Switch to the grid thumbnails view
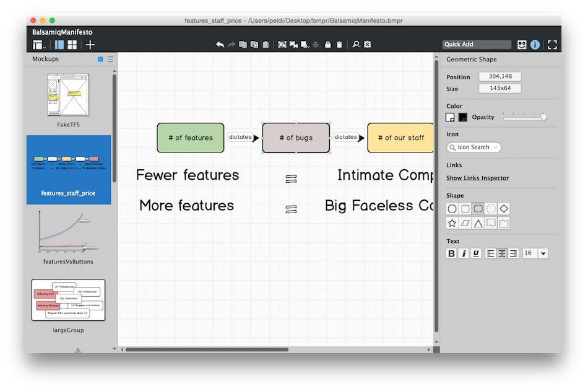Viewport: 588px width, 391px height. click(72, 45)
